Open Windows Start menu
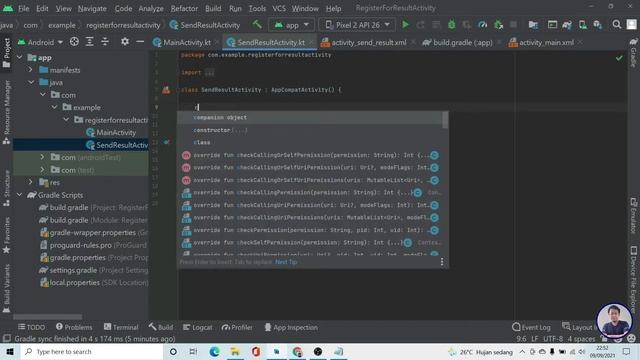The width and height of the screenshot is (640, 360). pyautogui.click(x=10, y=351)
